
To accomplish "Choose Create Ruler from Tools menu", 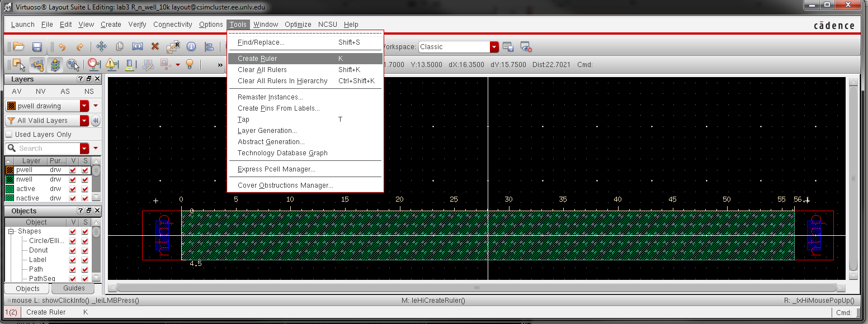I will point(257,59).
